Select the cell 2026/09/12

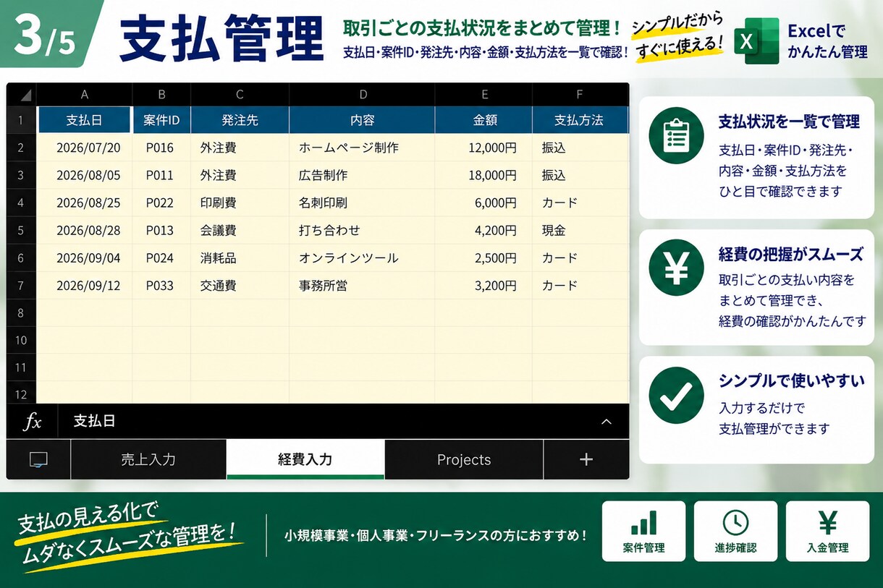[x=85, y=285]
